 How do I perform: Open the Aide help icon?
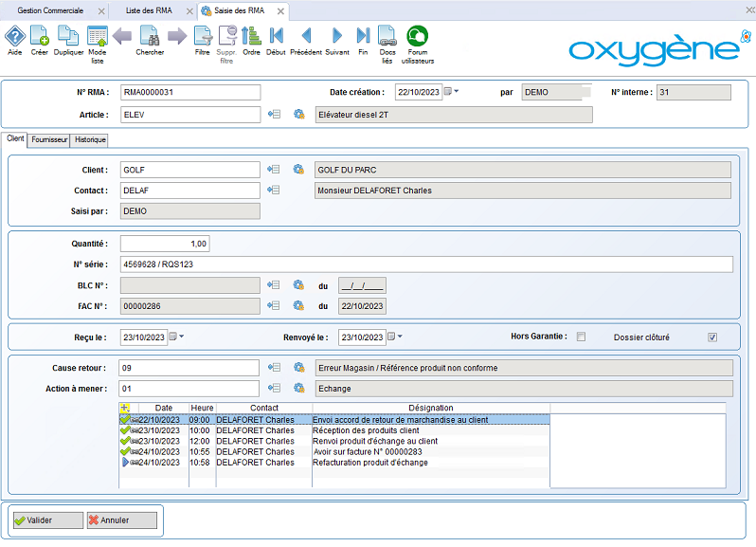(x=15, y=36)
